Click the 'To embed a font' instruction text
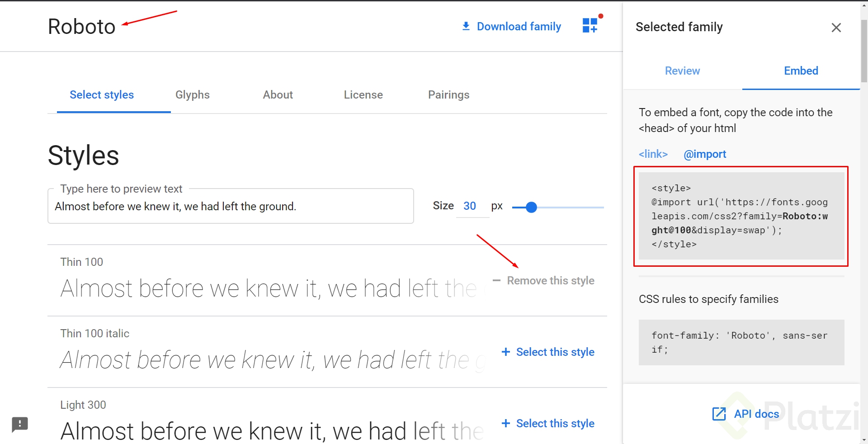The image size is (868, 444). coord(736,120)
